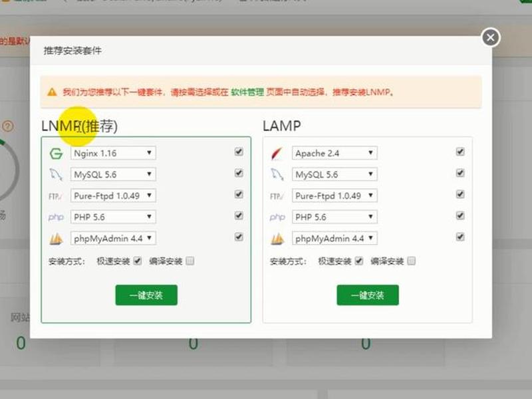Uncheck LAMP Pure-Ftpd checkbox
Viewport: 532px width, 399px height.
click(460, 194)
